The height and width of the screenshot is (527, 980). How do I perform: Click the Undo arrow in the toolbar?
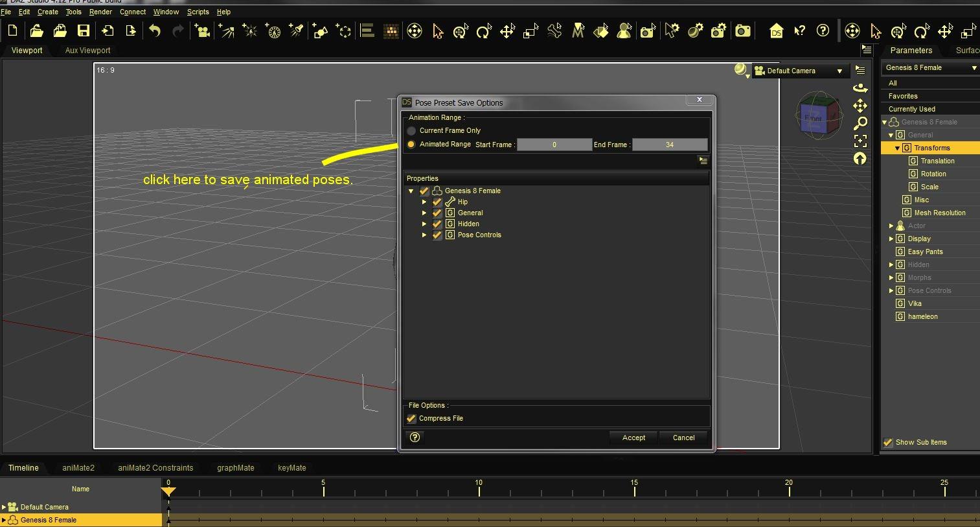(155, 30)
